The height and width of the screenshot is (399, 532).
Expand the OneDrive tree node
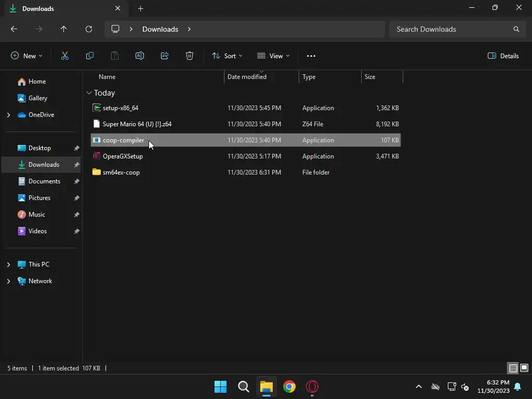pyautogui.click(x=8, y=115)
